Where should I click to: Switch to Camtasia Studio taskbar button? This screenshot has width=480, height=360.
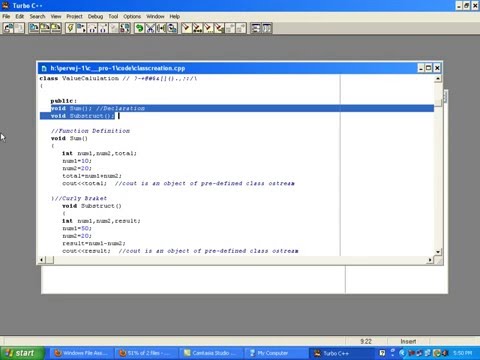(x=212, y=353)
